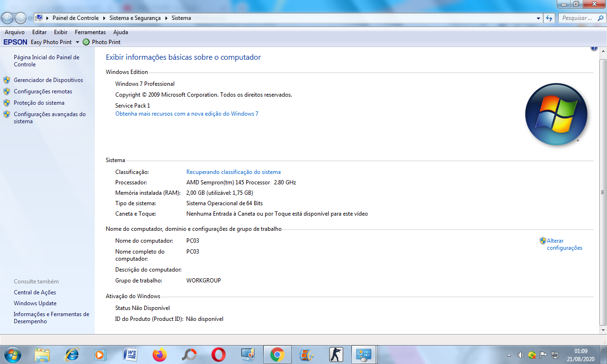
Task: Click the shield icon beside Alterar configurações
Action: (x=543, y=241)
